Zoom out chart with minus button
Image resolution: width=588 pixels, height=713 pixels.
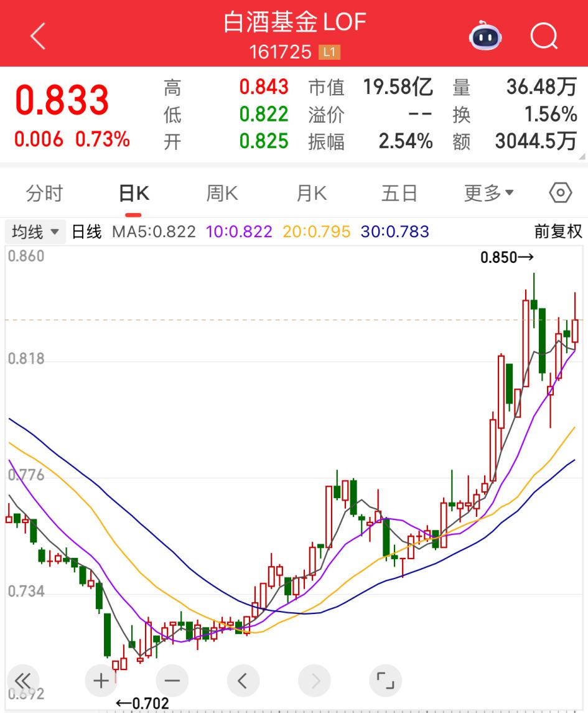[x=172, y=680]
